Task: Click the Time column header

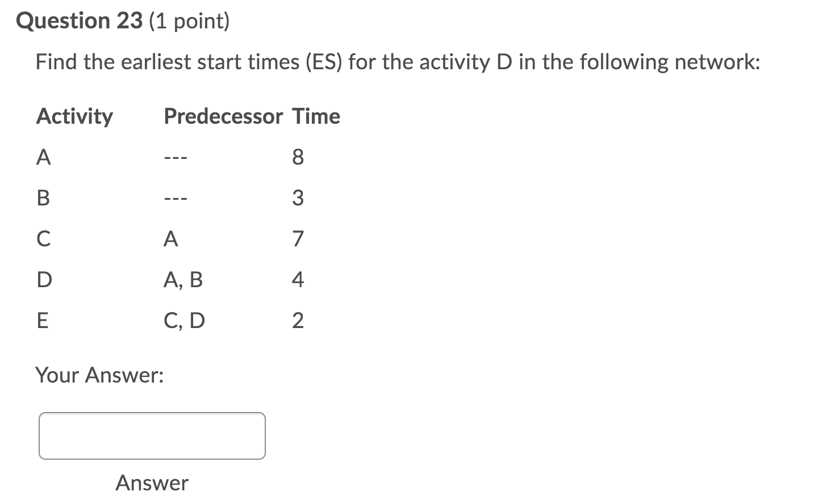Action: coord(316,116)
